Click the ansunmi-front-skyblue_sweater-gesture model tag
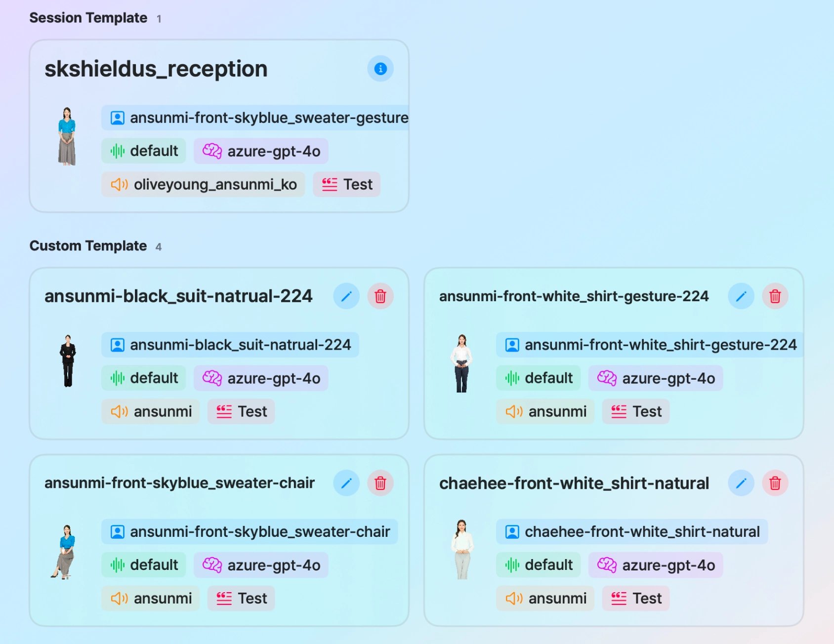 click(255, 118)
